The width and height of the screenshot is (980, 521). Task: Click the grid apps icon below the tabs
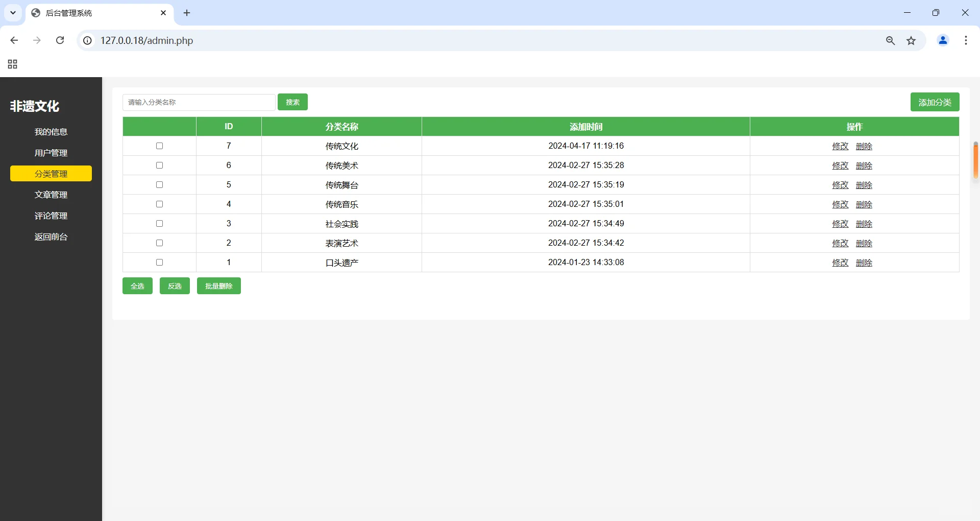[x=12, y=64]
